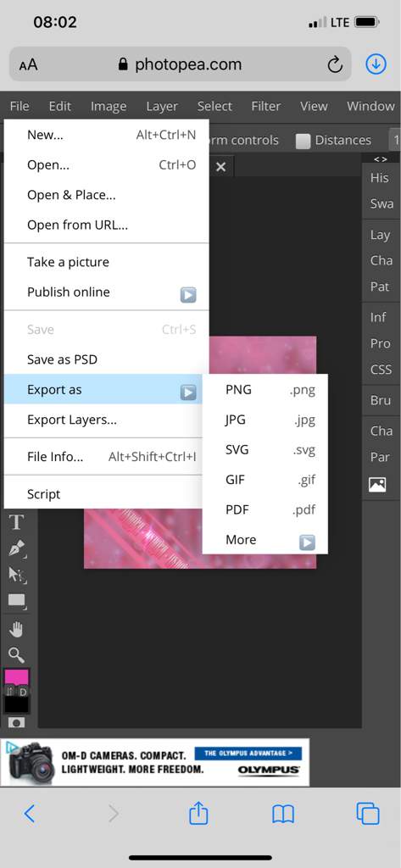Select Save as PSD menu entry

pyautogui.click(x=106, y=359)
